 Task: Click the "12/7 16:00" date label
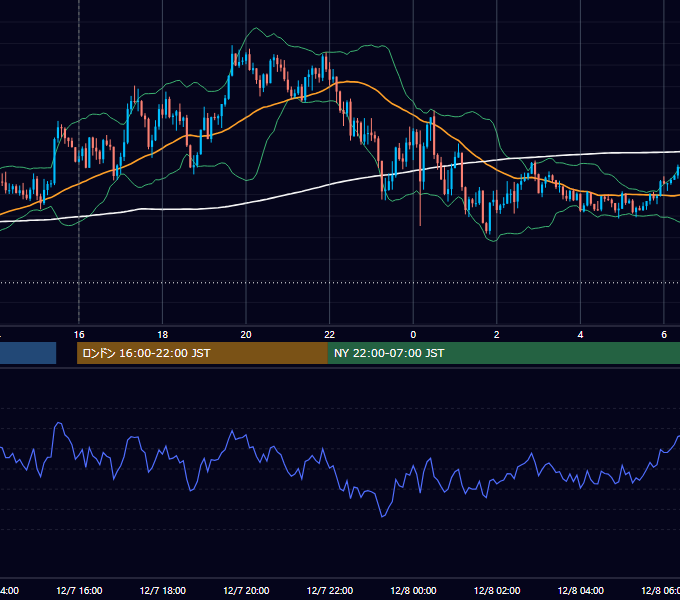[x=79, y=591]
